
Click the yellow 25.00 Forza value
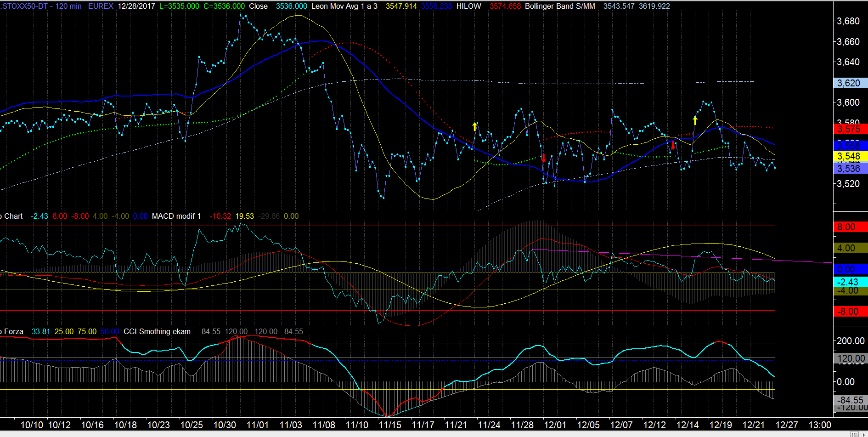point(64,331)
